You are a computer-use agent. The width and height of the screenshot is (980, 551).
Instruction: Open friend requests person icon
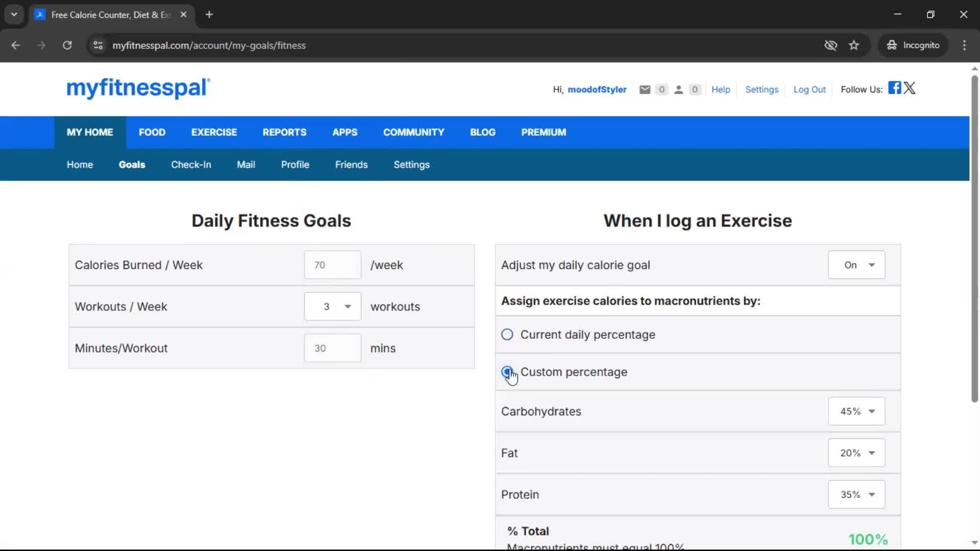pos(678,90)
